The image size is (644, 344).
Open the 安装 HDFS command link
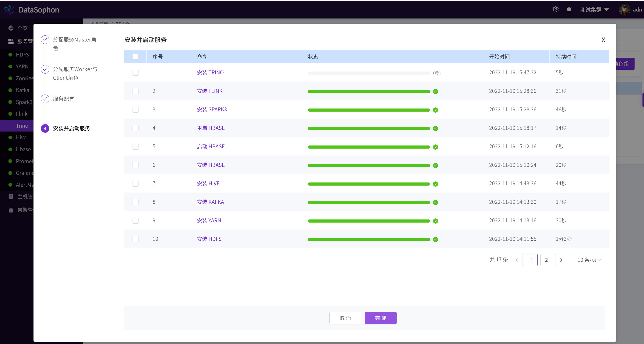click(209, 239)
